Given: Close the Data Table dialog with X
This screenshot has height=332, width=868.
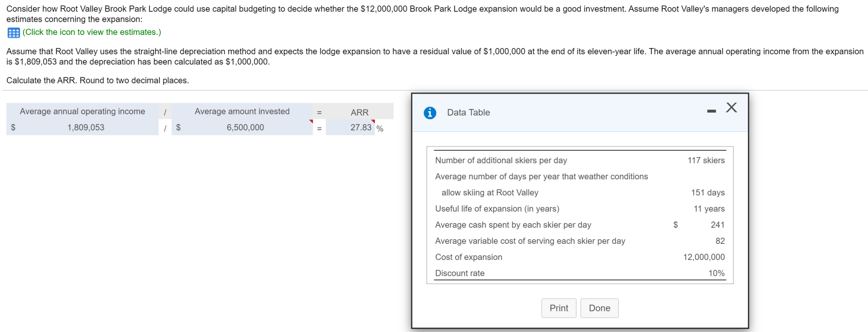Looking at the screenshot, I should [x=731, y=107].
